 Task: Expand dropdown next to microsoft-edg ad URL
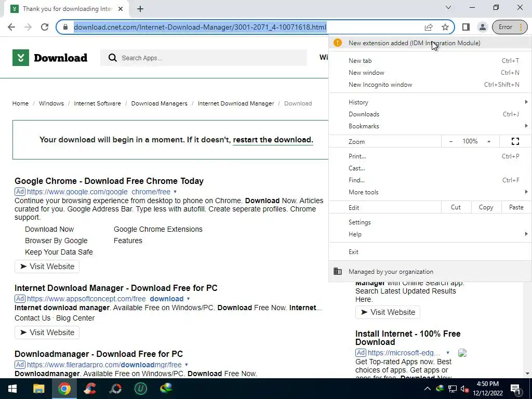448,353
